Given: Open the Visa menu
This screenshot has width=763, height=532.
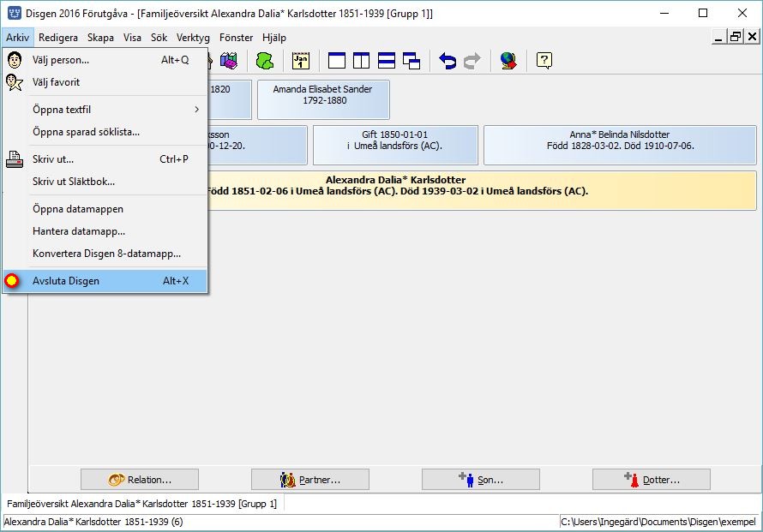Looking at the screenshot, I should 132,38.
